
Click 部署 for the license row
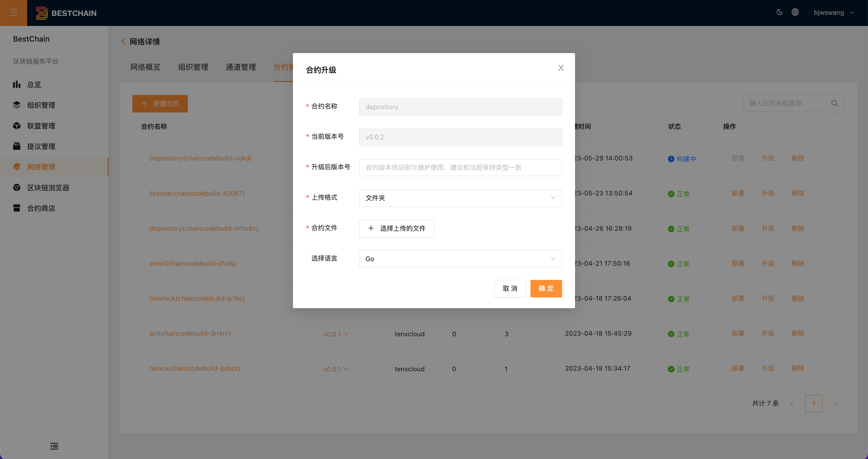tap(738, 193)
